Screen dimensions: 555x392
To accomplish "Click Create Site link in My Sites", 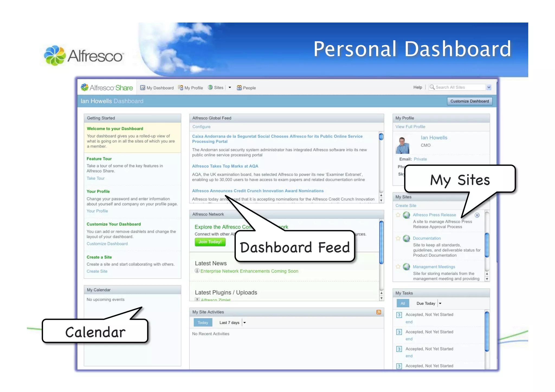I will (x=405, y=205).
